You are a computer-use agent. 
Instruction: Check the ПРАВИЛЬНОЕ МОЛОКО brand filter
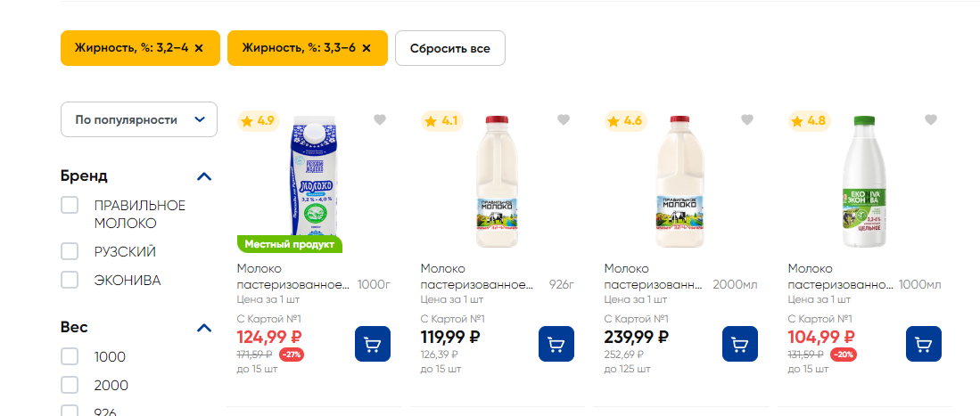70,206
